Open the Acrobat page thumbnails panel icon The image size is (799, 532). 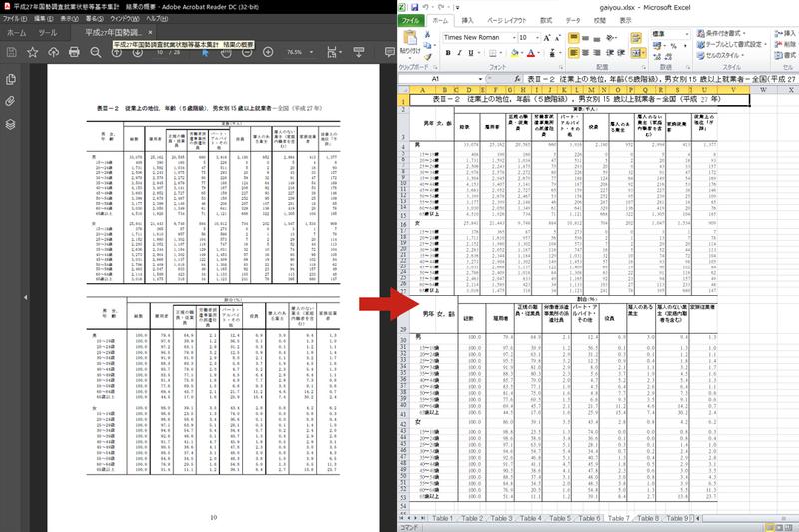pyautogui.click(x=10, y=79)
